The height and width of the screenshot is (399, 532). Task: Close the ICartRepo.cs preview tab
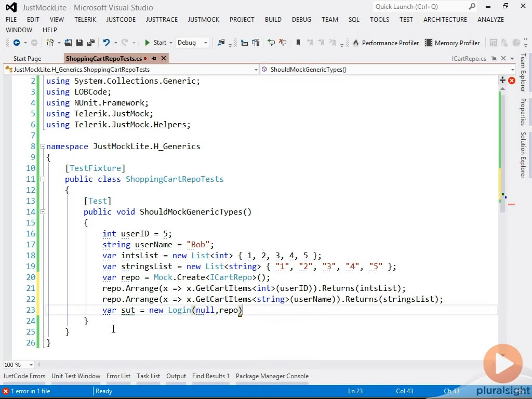point(503,58)
